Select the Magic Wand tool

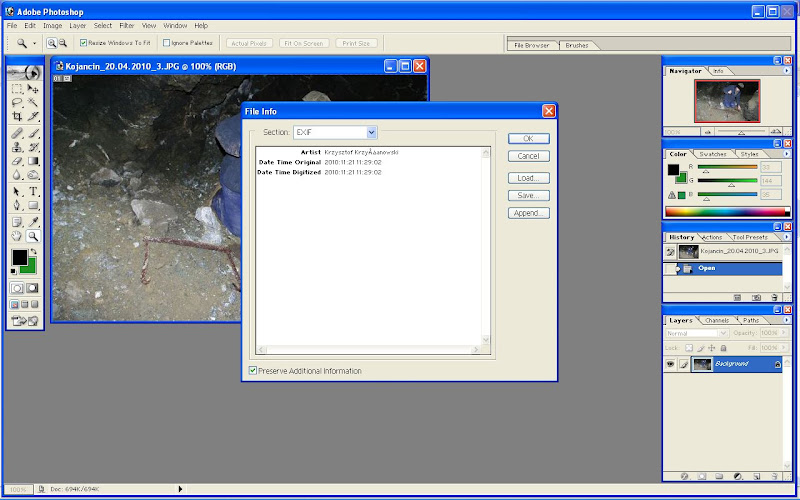coord(33,103)
